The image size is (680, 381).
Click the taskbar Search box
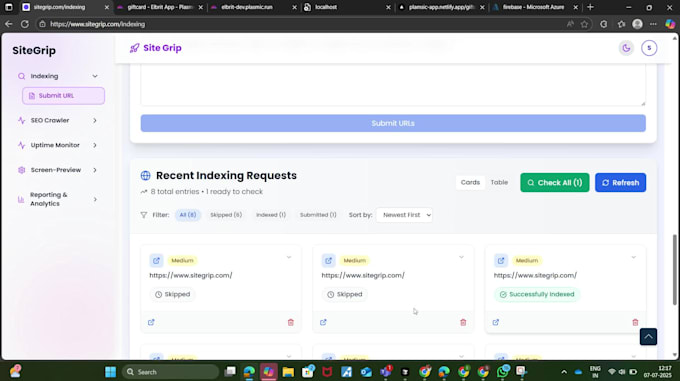[170, 372]
